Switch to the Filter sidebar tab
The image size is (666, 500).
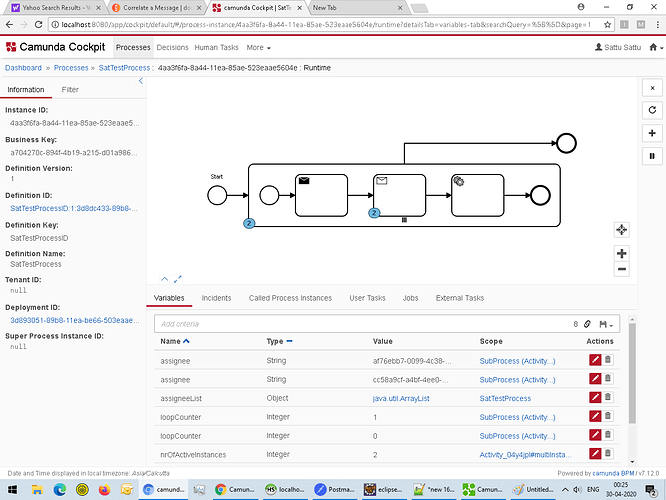tap(70, 90)
